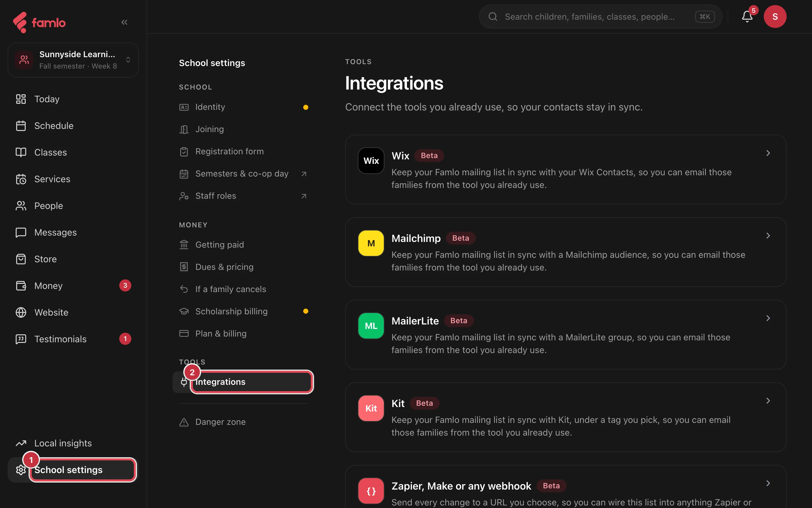
Task: Click the Today dashboard icon
Action: tap(21, 99)
